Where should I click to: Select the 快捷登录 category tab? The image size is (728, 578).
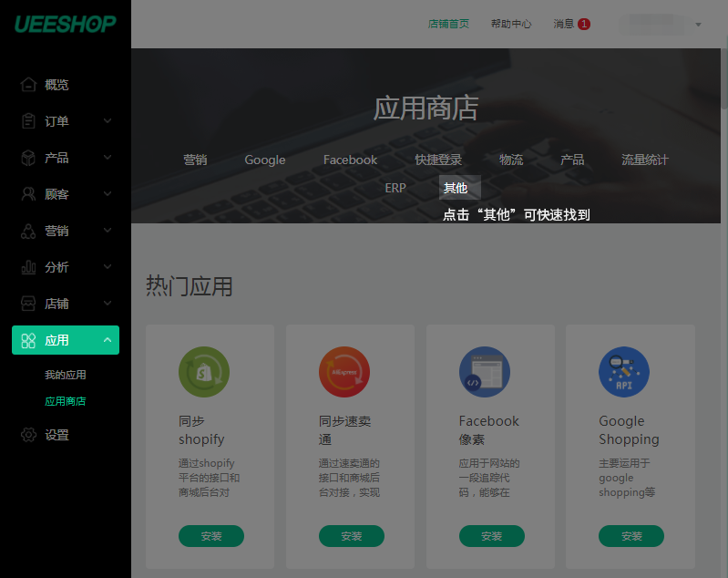pyautogui.click(x=438, y=160)
